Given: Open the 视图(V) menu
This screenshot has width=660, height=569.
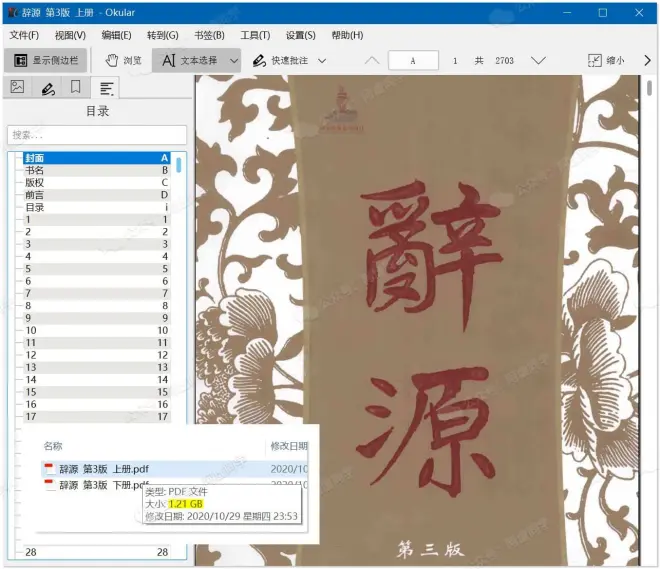Looking at the screenshot, I should (70, 35).
